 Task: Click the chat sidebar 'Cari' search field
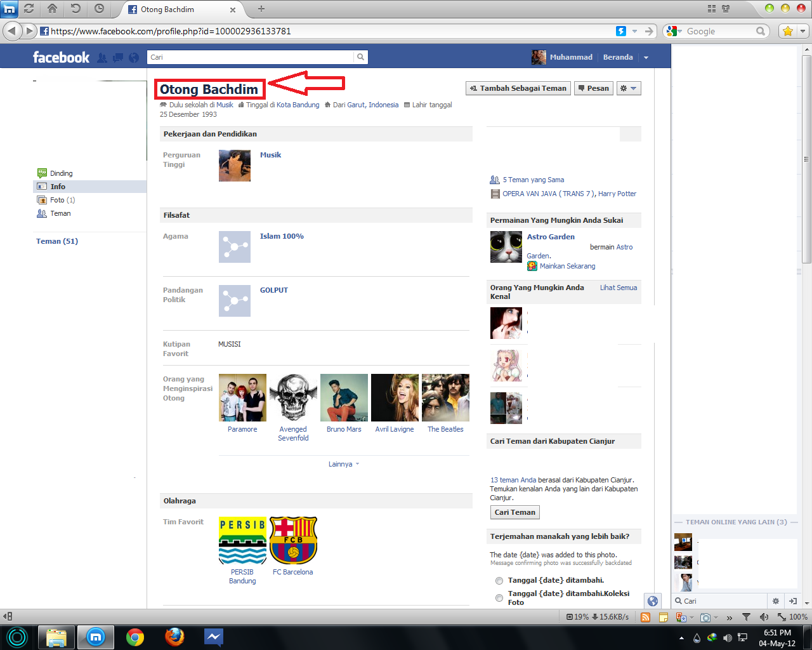pyautogui.click(x=719, y=600)
